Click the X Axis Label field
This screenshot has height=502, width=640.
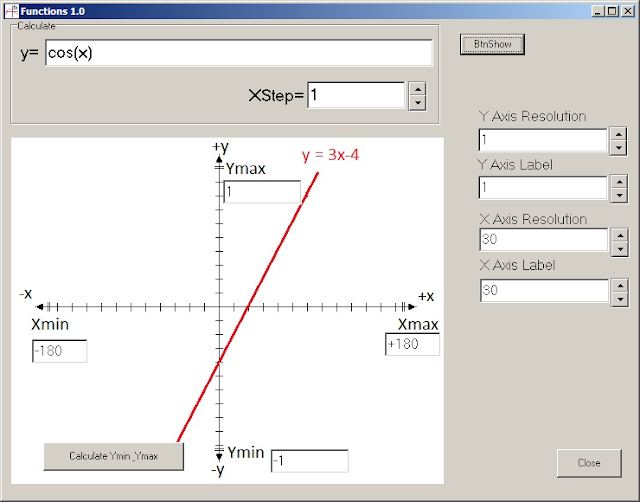point(544,291)
